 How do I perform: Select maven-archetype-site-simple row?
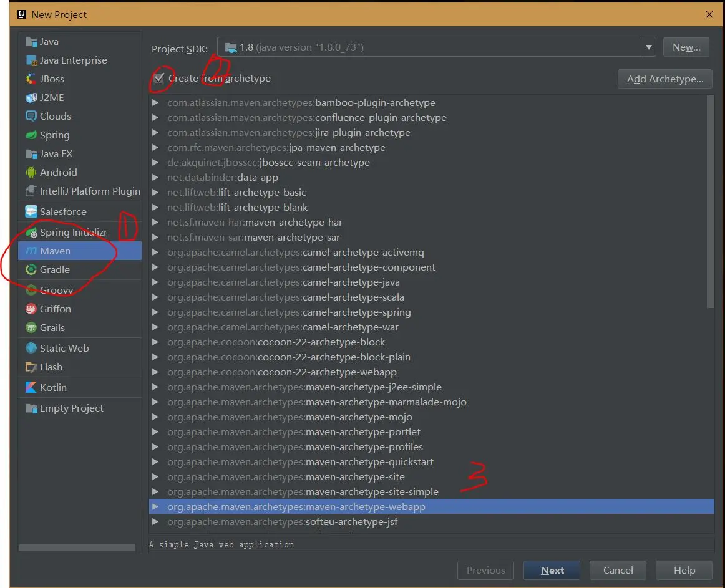431,492
